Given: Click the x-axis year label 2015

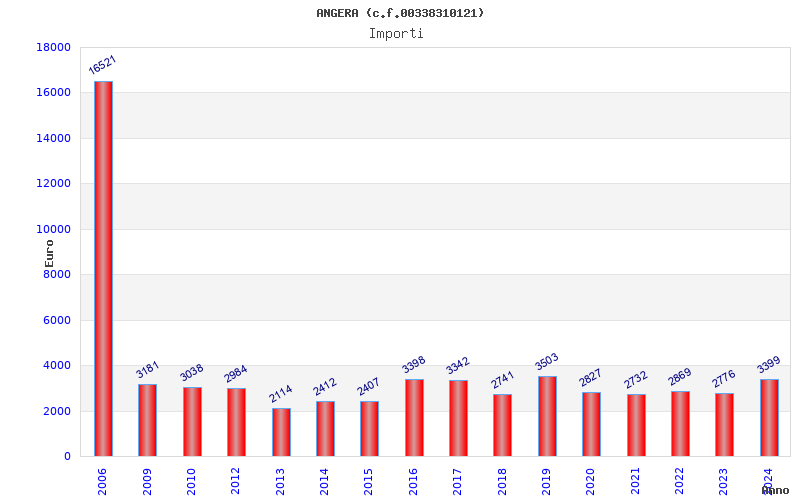Looking at the screenshot, I should click(x=369, y=482).
